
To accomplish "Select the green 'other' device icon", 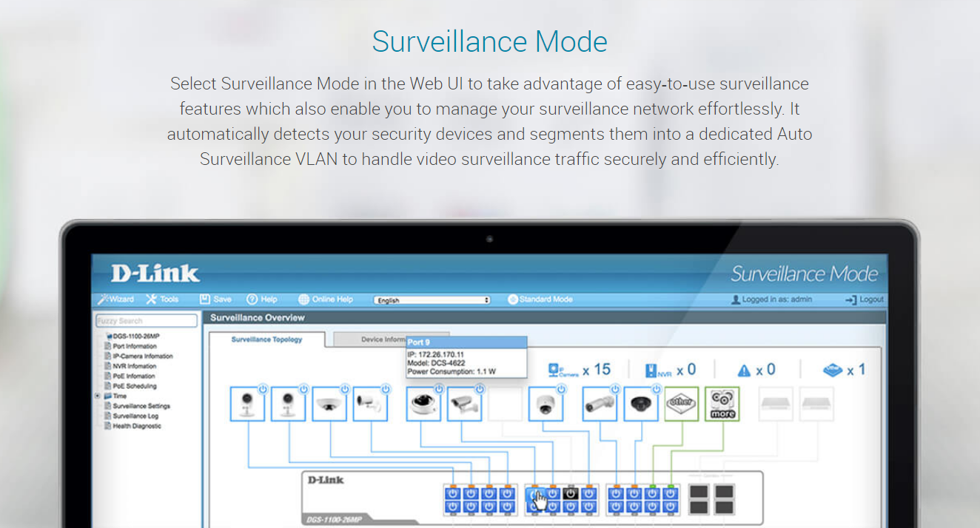I will [x=681, y=404].
